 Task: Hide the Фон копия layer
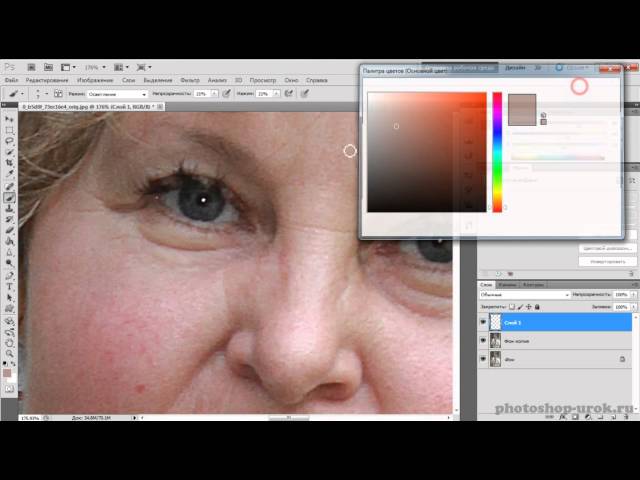tap(483, 340)
